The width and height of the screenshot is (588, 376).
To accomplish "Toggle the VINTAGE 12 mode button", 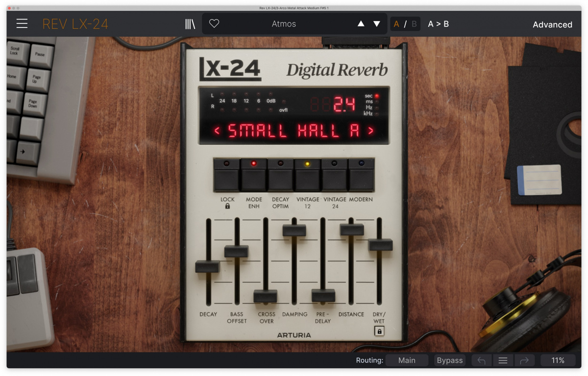I will point(307,175).
